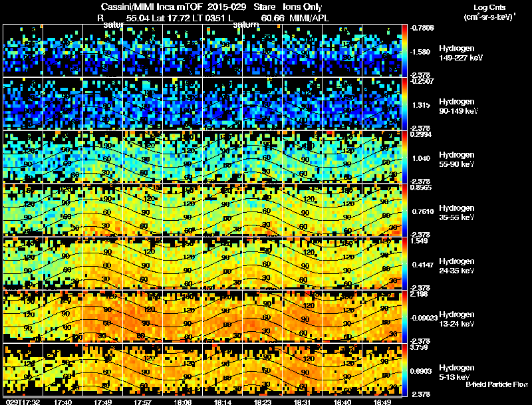
Task: Click the '3.759' color scale value
Action: pyautogui.click(x=419, y=347)
